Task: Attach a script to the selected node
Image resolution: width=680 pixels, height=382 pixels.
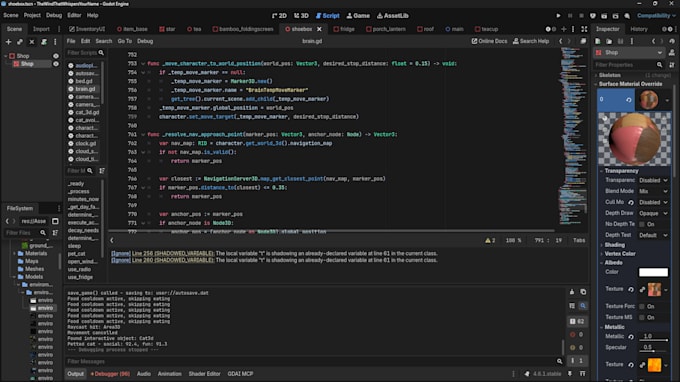Action: 44,42
